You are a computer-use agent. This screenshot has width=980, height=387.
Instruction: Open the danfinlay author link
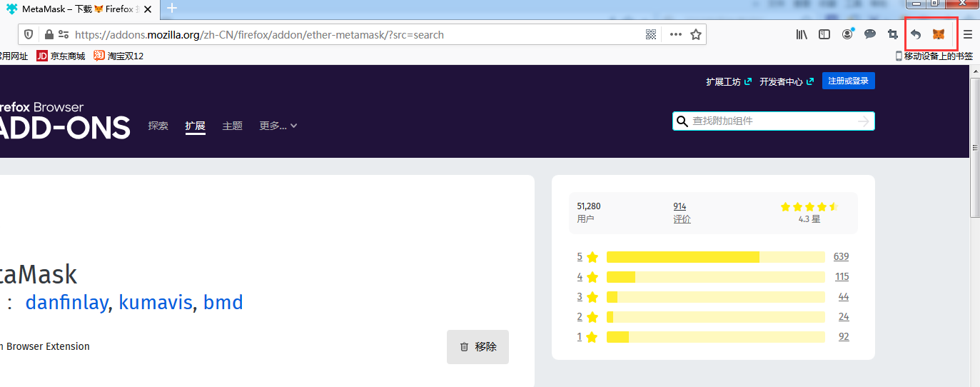[x=66, y=303]
